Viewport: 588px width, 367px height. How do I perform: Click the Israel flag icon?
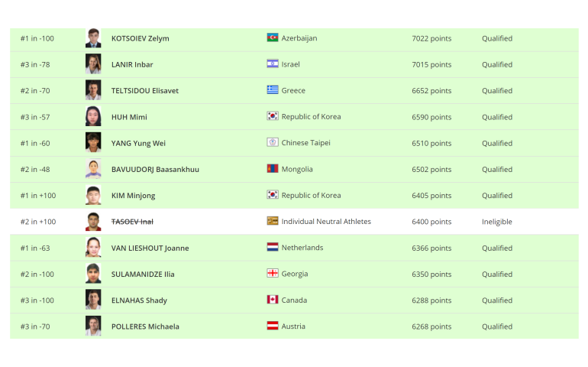coord(273,64)
